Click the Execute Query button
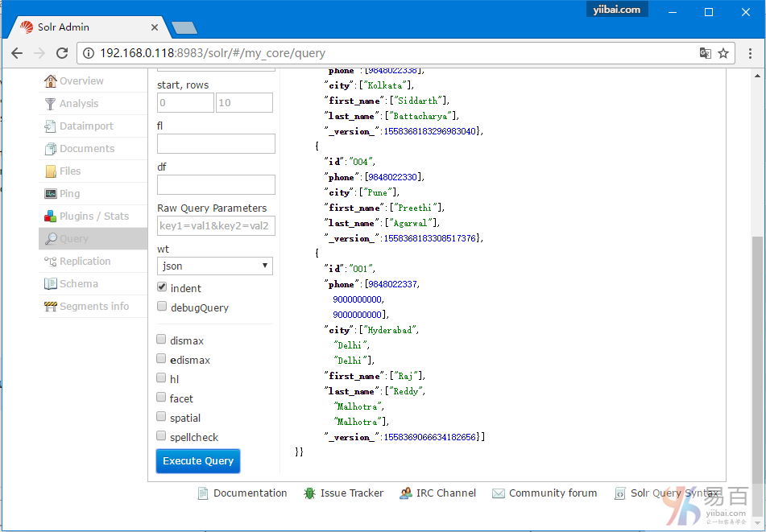 (x=198, y=461)
